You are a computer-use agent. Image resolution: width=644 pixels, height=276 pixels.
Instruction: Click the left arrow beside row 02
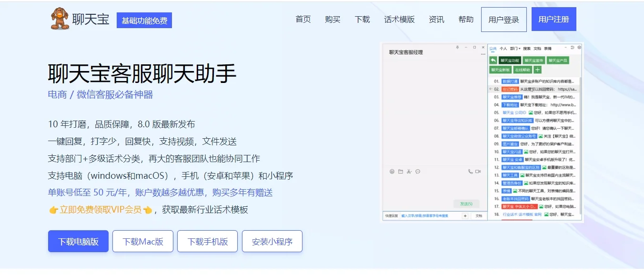(491, 89)
